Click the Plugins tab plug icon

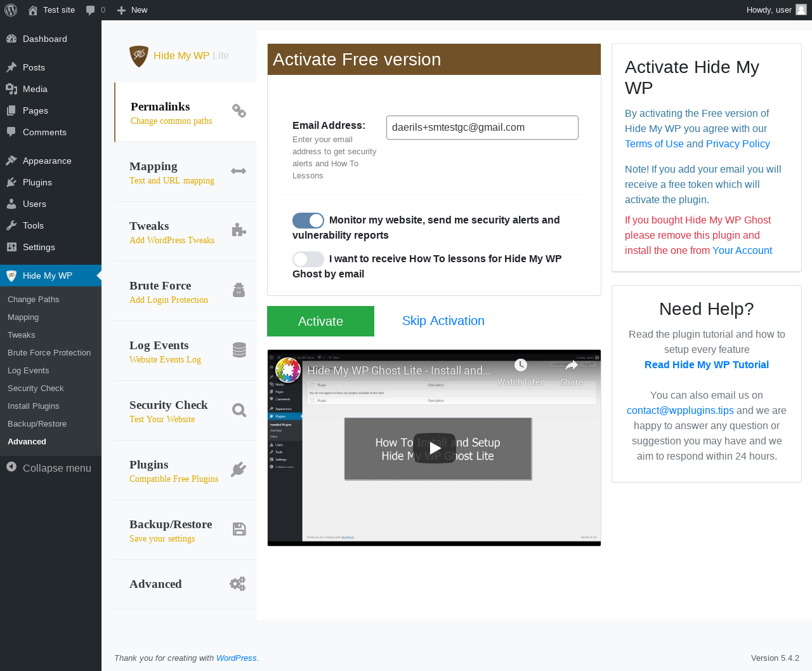click(x=239, y=470)
